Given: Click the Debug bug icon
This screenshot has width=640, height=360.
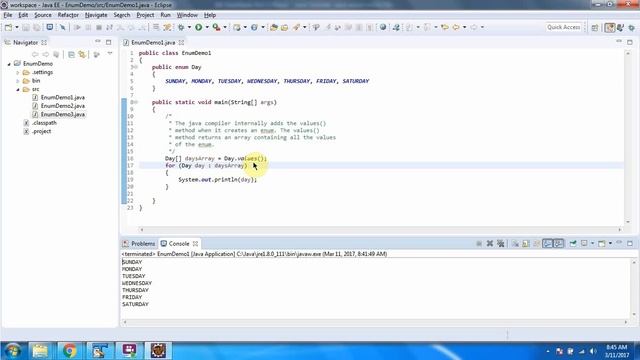Looking at the screenshot, I should pyautogui.click(x=181, y=27).
